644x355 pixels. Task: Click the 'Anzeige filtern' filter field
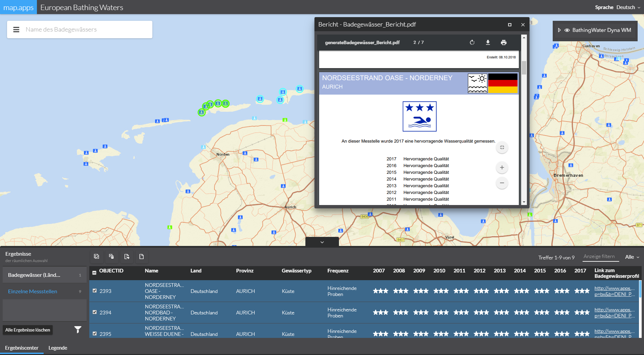601,257
